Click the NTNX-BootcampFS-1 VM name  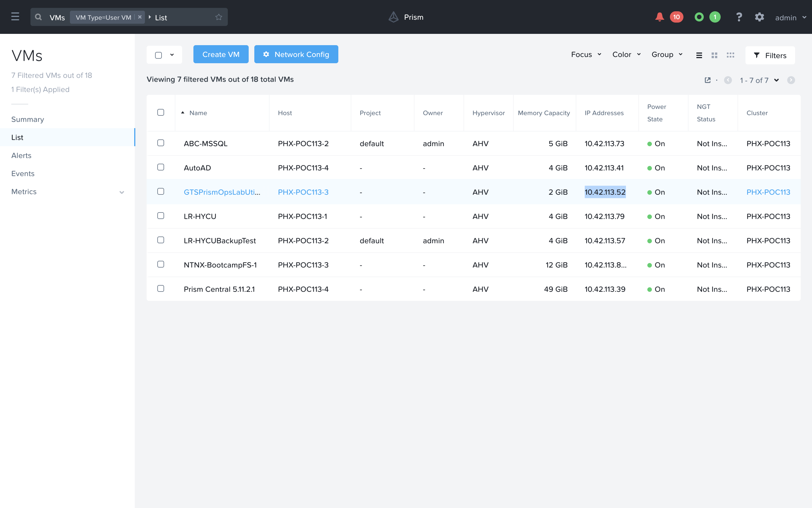[220, 265]
